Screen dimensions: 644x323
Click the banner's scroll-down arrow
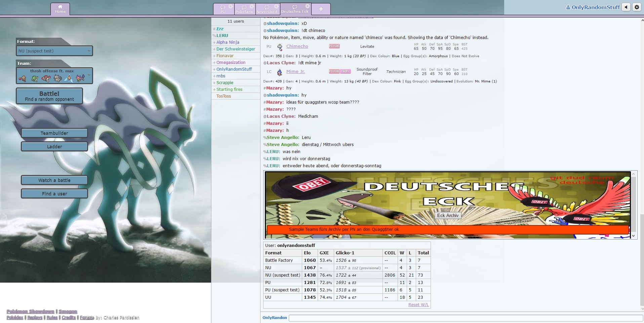pyautogui.click(x=634, y=236)
